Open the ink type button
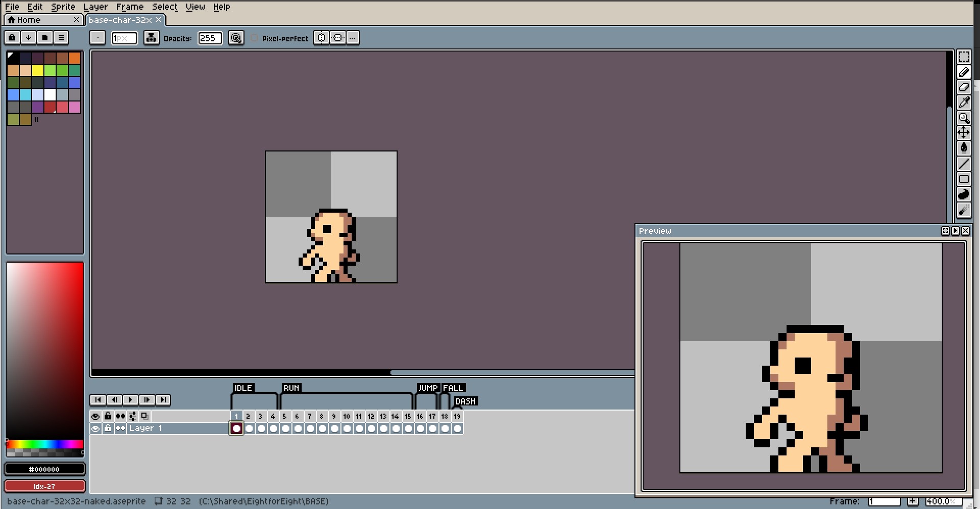The height and width of the screenshot is (509, 980). tap(151, 38)
